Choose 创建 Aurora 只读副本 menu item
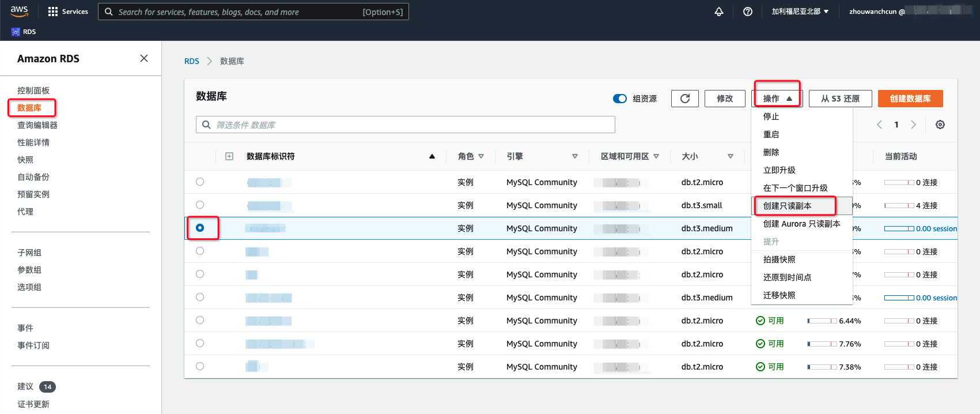The height and width of the screenshot is (414, 980). (x=801, y=224)
